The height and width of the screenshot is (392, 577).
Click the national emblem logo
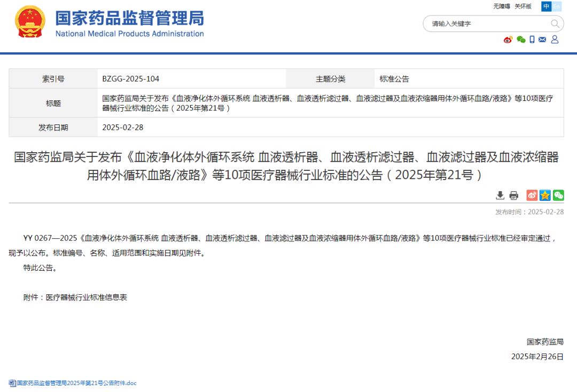tap(30, 22)
